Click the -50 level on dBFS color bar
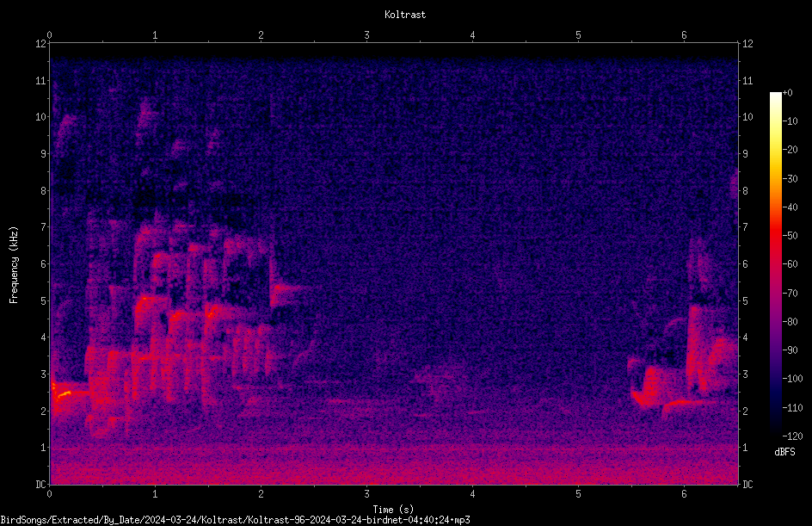 point(790,236)
